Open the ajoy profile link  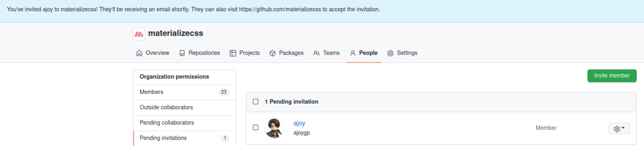tap(299, 123)
